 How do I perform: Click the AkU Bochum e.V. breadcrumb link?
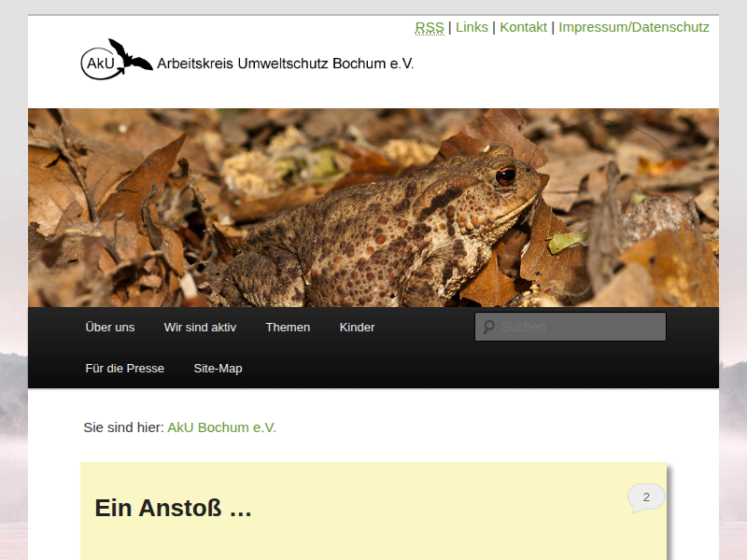click(221, 427)
